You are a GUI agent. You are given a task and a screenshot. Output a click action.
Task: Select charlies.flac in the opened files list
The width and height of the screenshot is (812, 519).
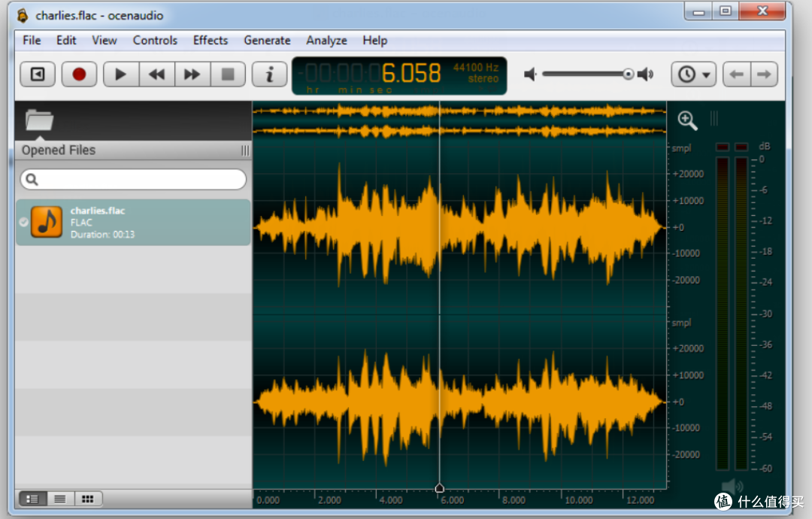(133, 222)
